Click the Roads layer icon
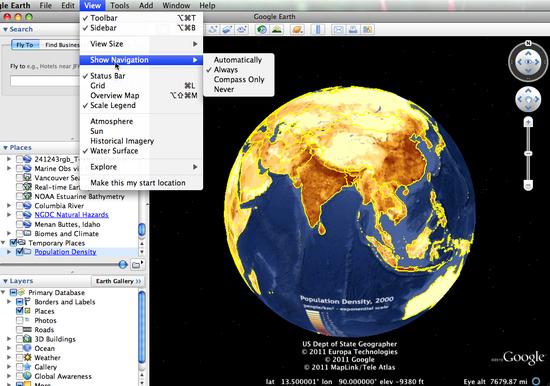 (x=27, y=330)
